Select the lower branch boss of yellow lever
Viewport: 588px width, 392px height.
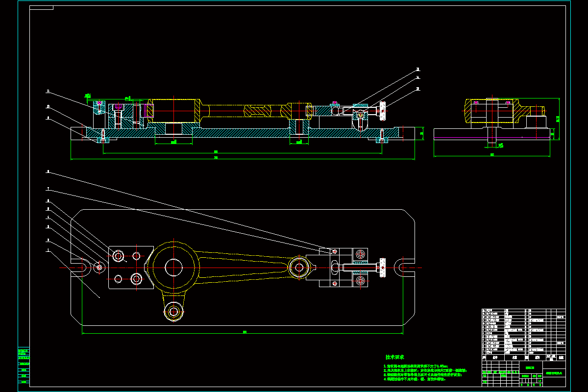(x=173, y=311)
